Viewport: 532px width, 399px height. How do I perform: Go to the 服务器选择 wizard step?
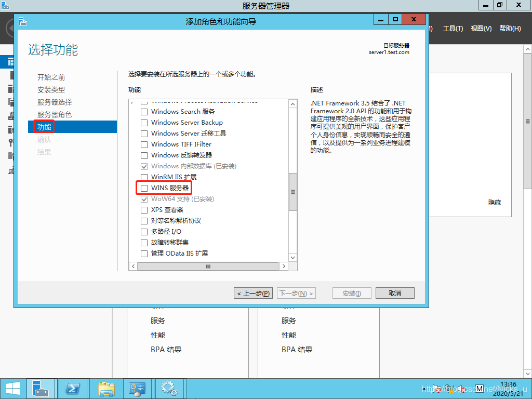[x=55, y=102]
